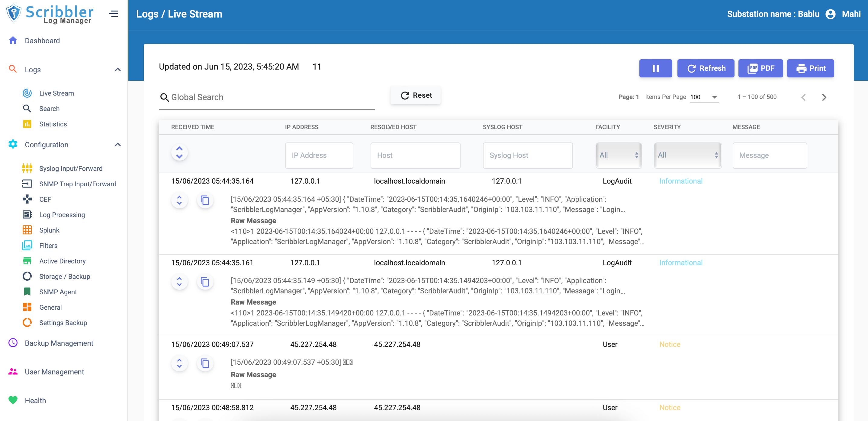The width and height of the screenshot is (868, 421).
Task: Open Active Directory settings
Action: [x=62, y=261]
